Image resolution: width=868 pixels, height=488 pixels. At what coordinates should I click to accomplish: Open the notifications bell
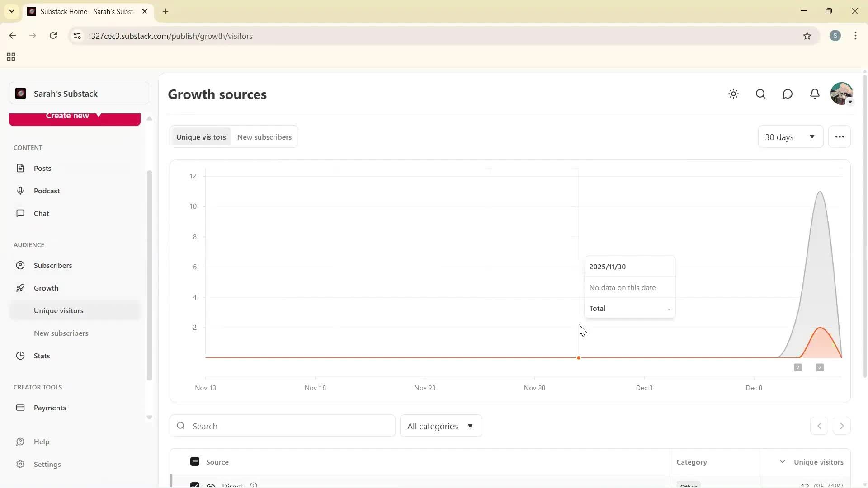tap(814, 94)
